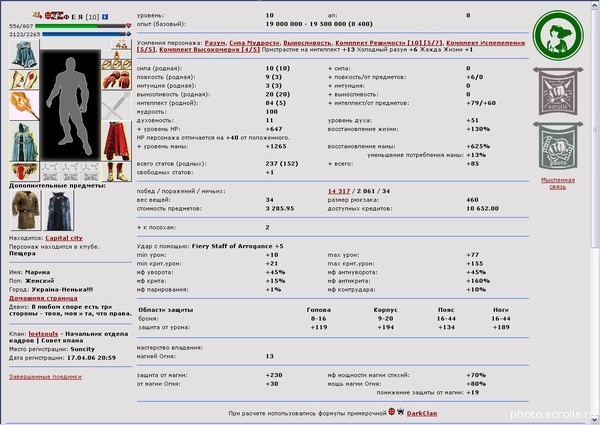Open the Выносливость enhancement link

307,43
